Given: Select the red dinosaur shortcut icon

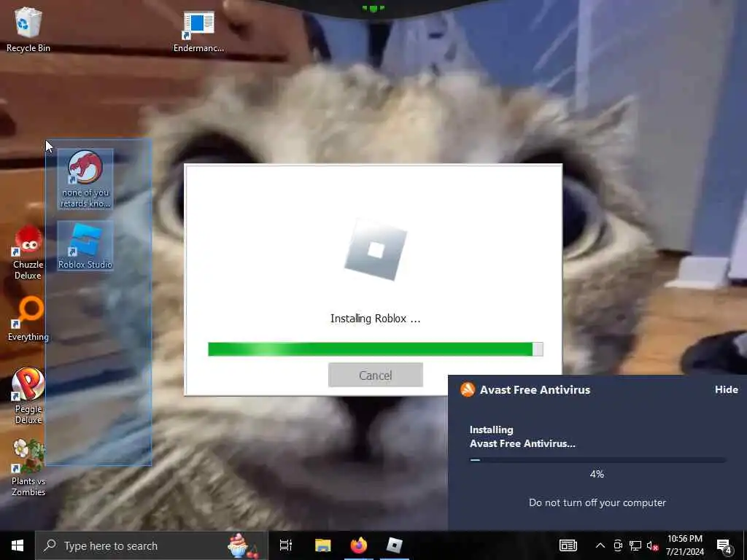Looking at the screenshot, I should pyautogui.click(x=85, y=179).
